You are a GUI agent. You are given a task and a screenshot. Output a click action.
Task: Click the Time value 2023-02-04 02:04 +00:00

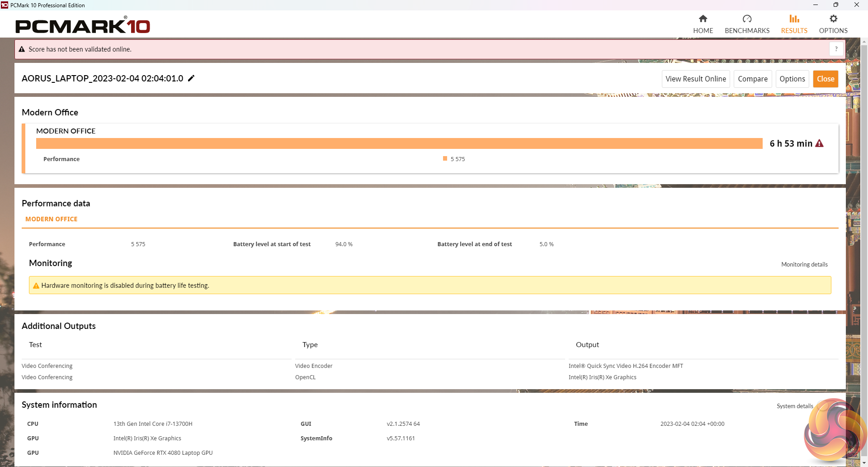point(692,424)
